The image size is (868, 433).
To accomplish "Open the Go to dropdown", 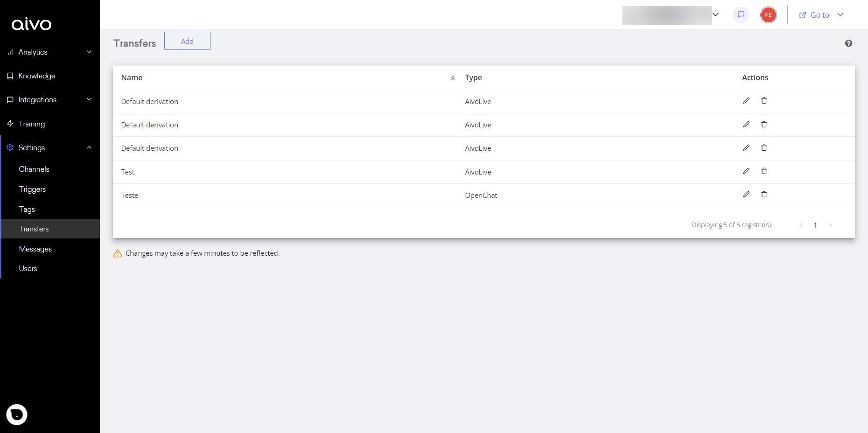I will tap(821, 15).
